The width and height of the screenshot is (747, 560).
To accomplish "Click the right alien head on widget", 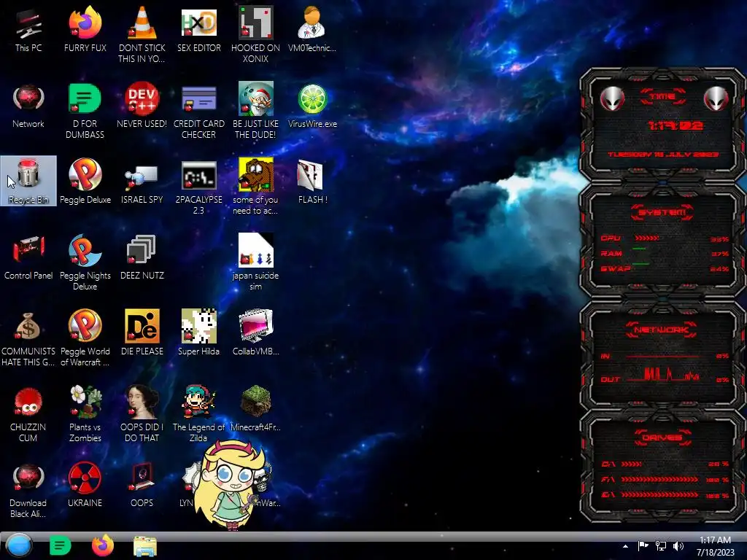I will pyautogui.click(x=716, y=99).
